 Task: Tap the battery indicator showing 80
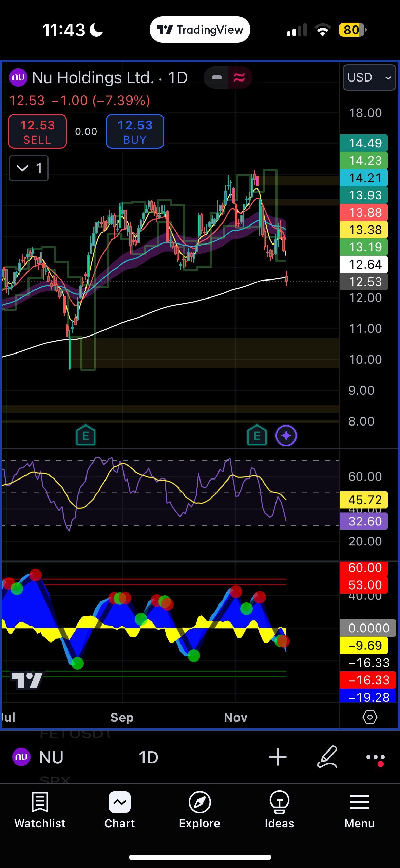pos(353,30)
